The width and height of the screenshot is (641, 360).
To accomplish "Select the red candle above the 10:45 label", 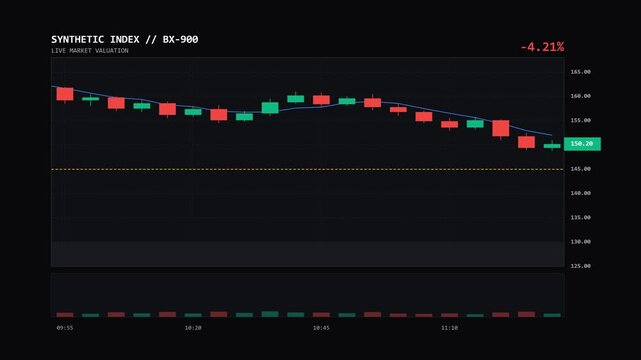I will click(321, 100).
